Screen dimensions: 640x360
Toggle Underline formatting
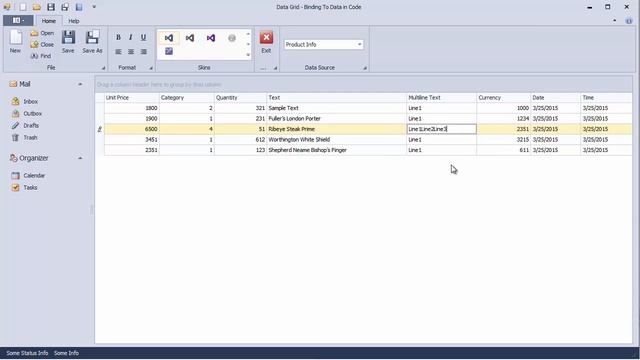[x=143, y=38]
